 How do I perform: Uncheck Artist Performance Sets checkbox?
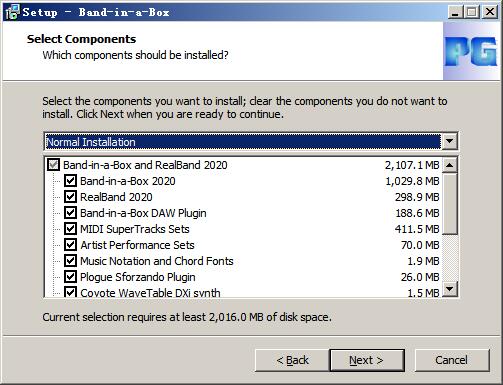point(70,245)
